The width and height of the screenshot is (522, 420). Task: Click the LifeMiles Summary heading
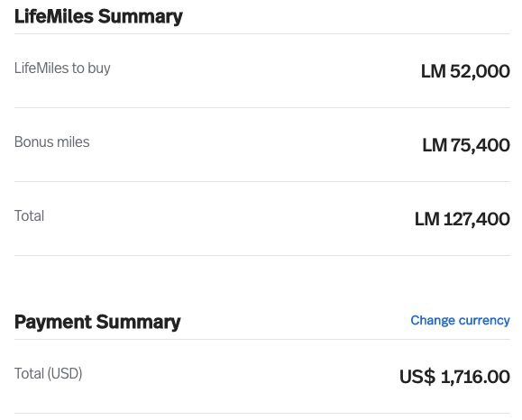(98, 16)
